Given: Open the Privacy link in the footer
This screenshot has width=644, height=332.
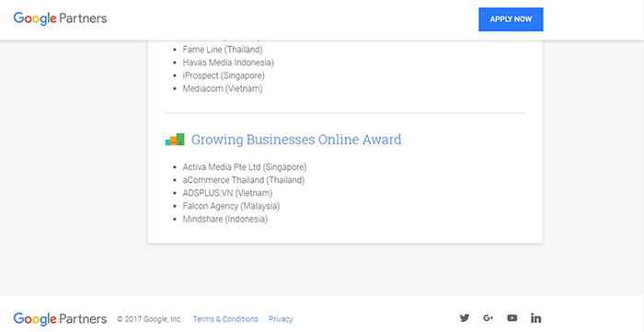Looking at the screenshot, I should [281, 319].
